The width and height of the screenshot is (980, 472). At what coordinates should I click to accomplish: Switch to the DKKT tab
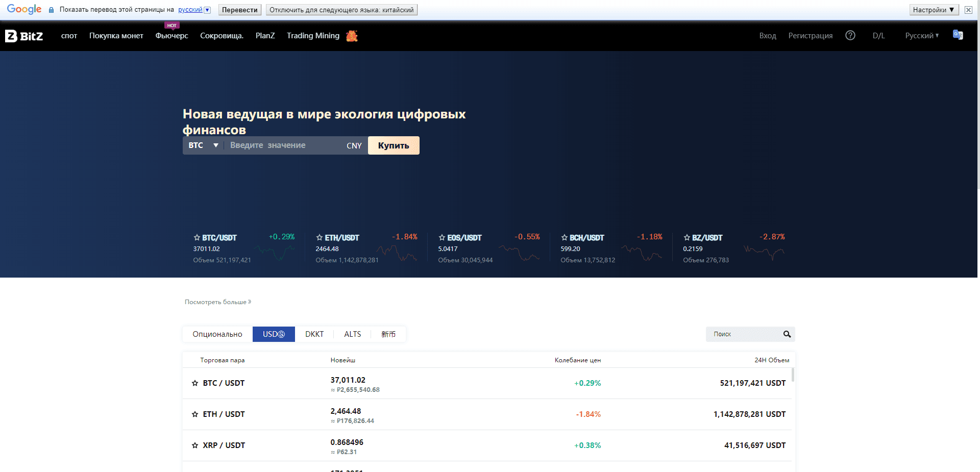coord(314,334)
